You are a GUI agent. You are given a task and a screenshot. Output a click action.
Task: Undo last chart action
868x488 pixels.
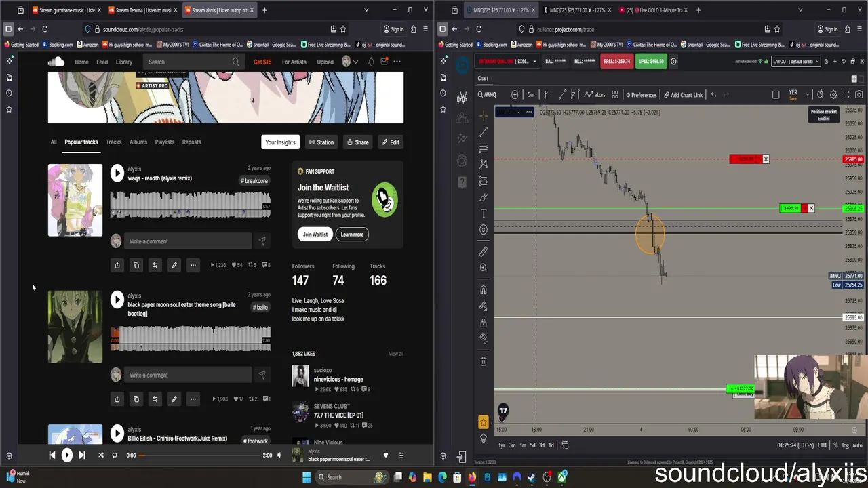[x=713, y=95]
